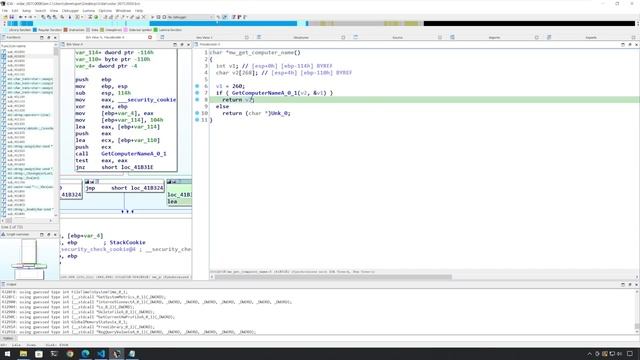Close the Graph overview panel
Viewport: 640px width, 360px height.
[x=55, y=235]
